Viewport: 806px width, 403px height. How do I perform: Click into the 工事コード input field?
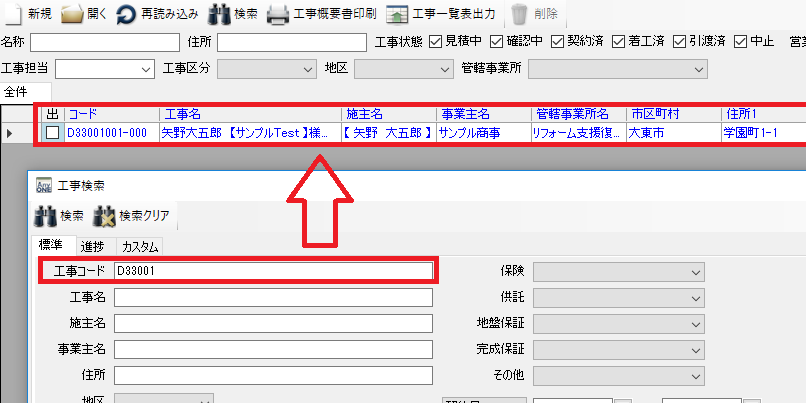273,270
